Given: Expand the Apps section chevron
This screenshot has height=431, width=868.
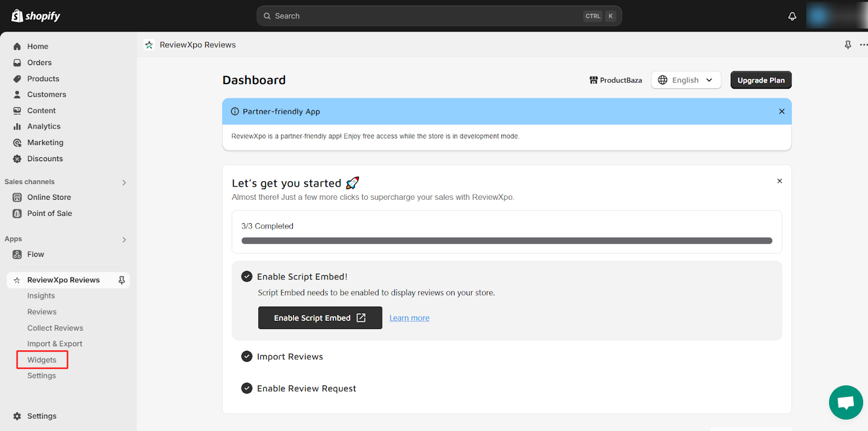Looking at the screenshot, I should click(124, 239).
